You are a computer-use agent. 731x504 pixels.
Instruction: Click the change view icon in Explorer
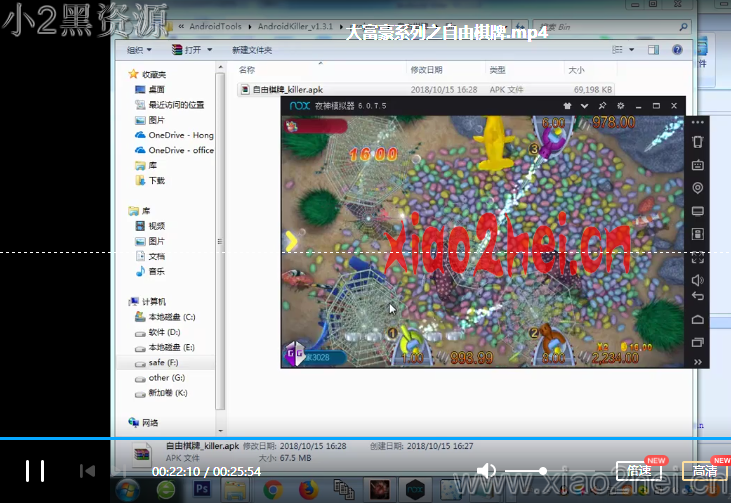pyautogui.click(x=617, y=50)
